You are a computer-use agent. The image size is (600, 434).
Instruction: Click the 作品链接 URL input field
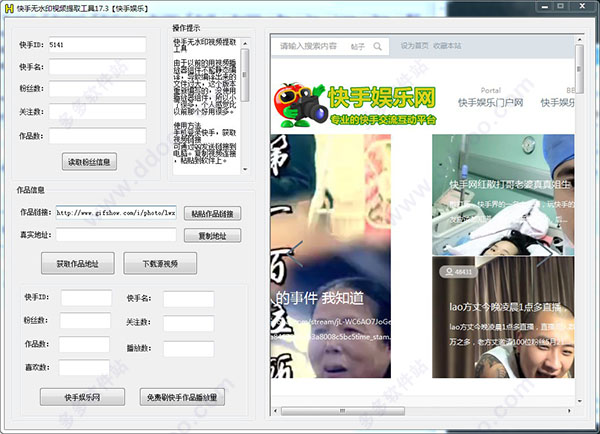click(116, 212)
